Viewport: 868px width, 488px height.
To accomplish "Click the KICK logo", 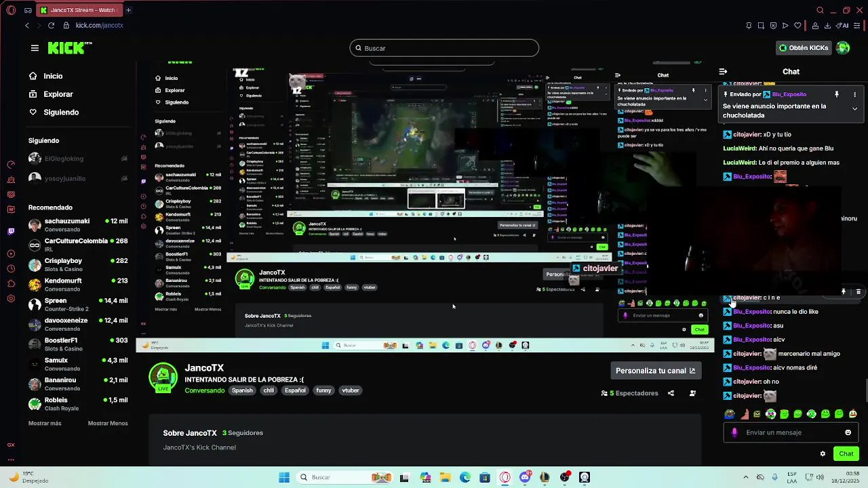I will tap(70, 47).
